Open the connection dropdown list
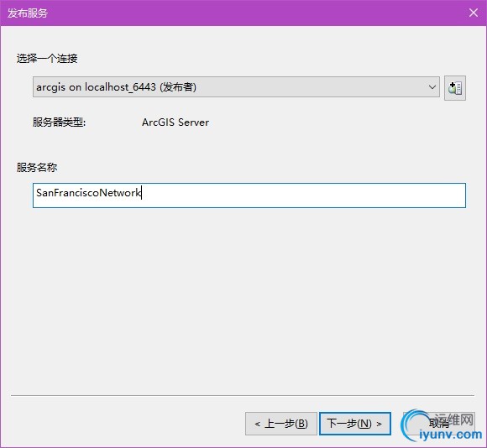 click(x=236, y=87)
